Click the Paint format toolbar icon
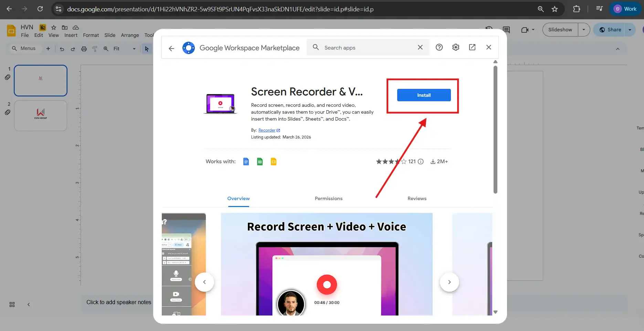 point(95,49)
